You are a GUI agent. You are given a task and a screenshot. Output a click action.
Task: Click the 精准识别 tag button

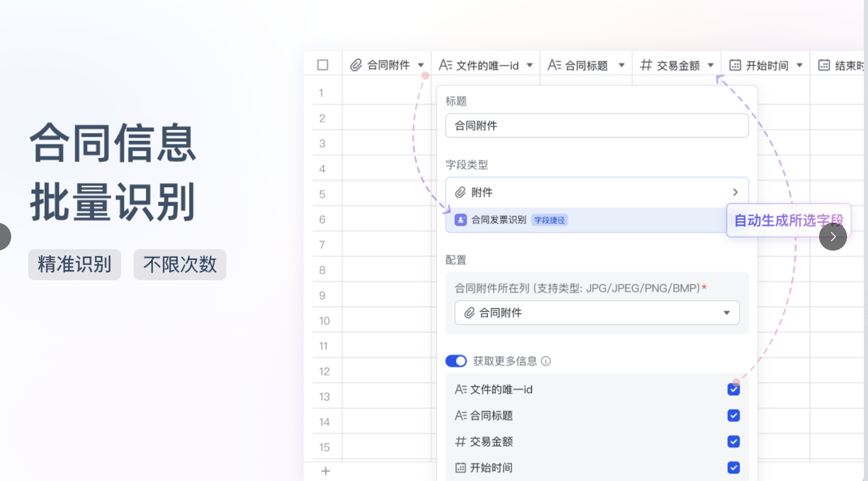pyautogui.click(x=74, y=264)
